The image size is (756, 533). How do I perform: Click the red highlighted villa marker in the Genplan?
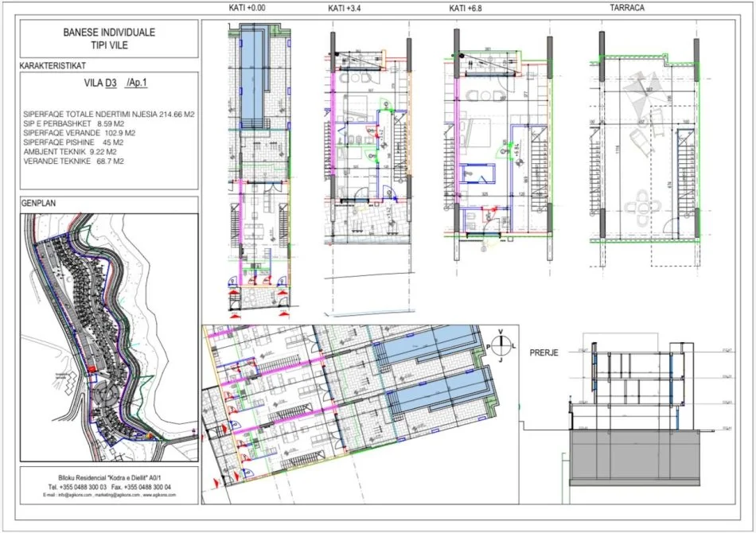click(x=93, y=368)
